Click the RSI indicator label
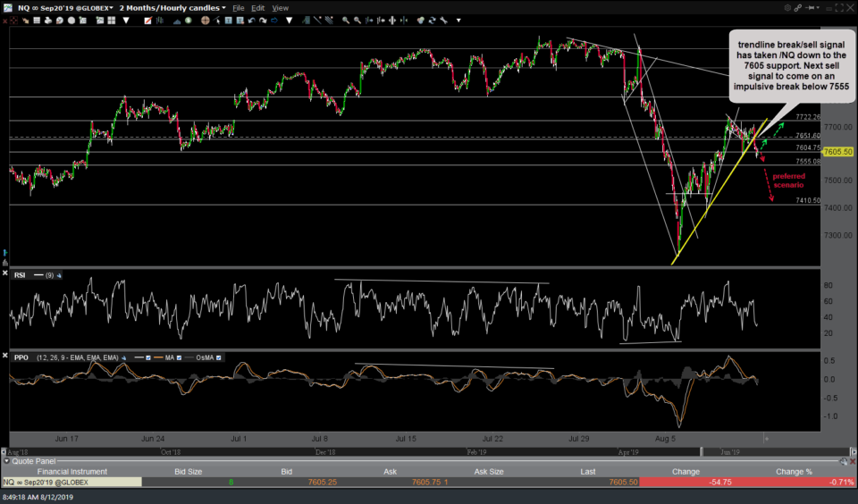 (20, 275)
